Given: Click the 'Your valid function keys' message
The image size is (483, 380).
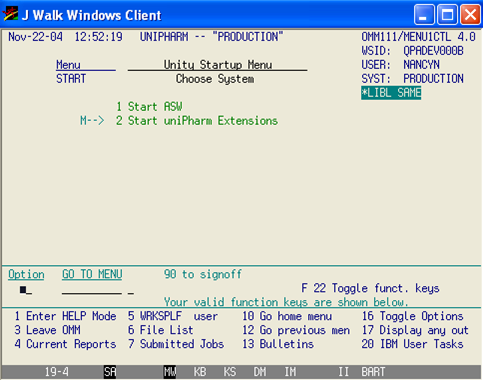Looking at the screenshot, I should coord(286,302).
